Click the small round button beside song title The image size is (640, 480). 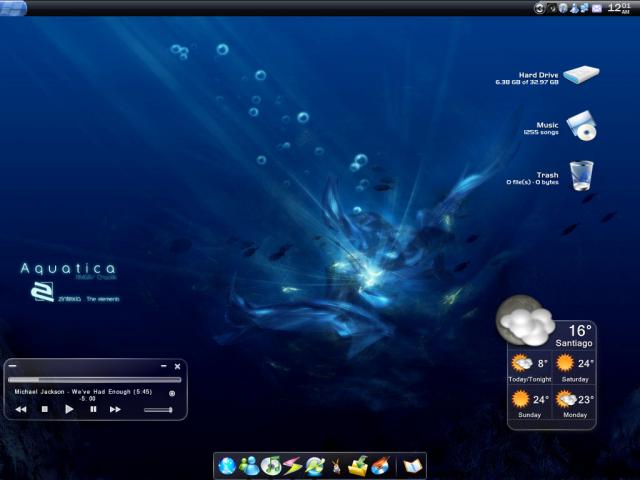pyautogui.click(x=172, y=393)
